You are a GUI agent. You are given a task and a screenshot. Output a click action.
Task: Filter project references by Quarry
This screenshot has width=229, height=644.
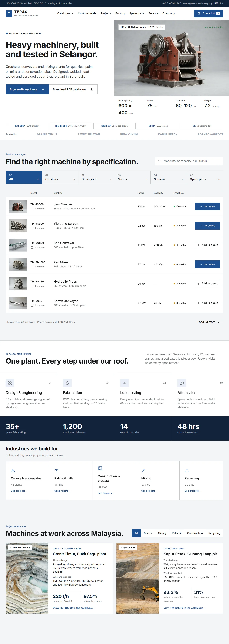click(x=148, y=533)
